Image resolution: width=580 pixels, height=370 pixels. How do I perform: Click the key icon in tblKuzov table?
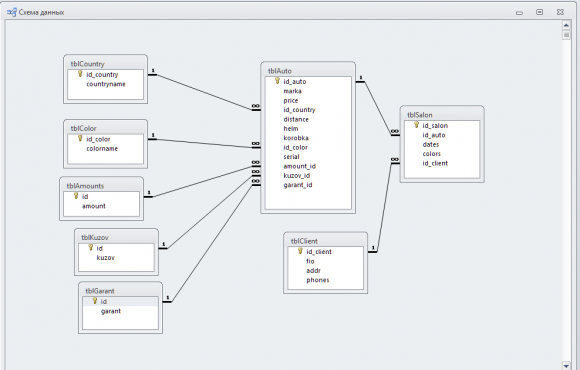point(91,248)
